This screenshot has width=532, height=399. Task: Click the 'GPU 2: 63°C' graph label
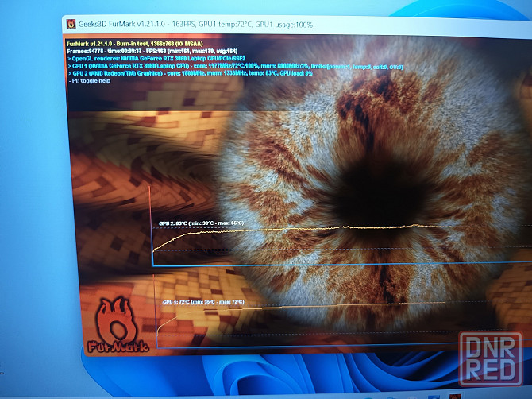(x=201, y=223)
